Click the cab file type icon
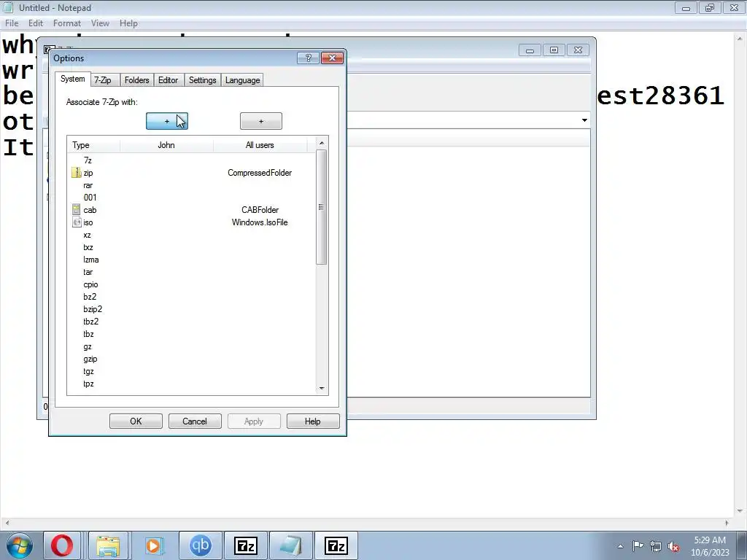The image size is (747, 560). click(76, 209)
